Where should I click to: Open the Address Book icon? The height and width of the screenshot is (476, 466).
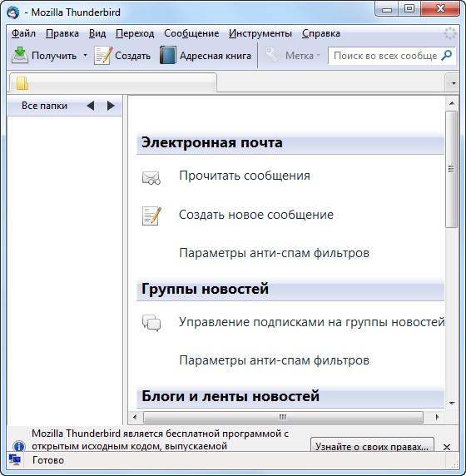tap(168, 55)
